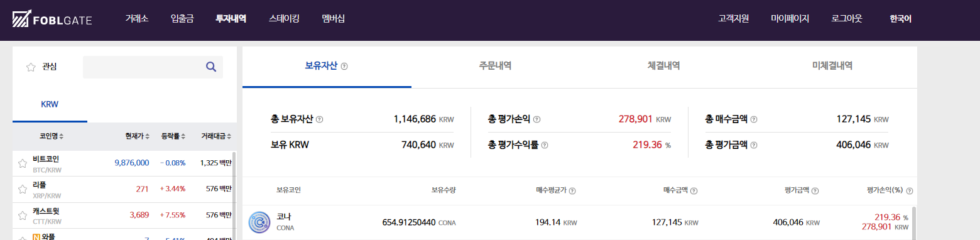Show help icon beside 평가손익(%) column
Viewport: 980px width, 240px height.
910,191
